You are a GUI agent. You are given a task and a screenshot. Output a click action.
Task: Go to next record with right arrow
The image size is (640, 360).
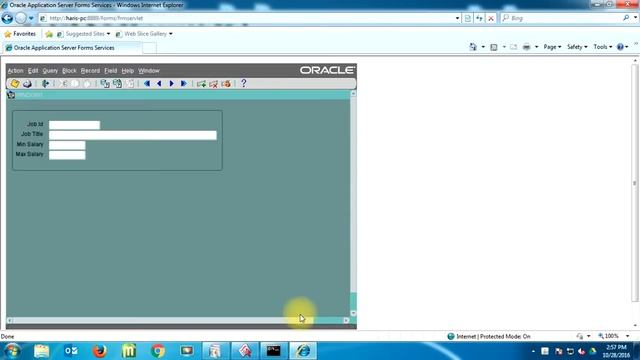coord(171,84)
